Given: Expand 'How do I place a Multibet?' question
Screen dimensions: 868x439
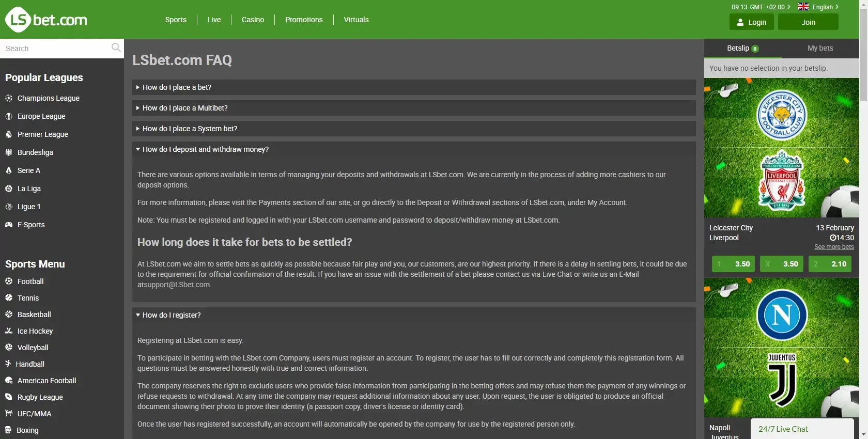Looking at the screenshot, I should [x=185, y=108].
